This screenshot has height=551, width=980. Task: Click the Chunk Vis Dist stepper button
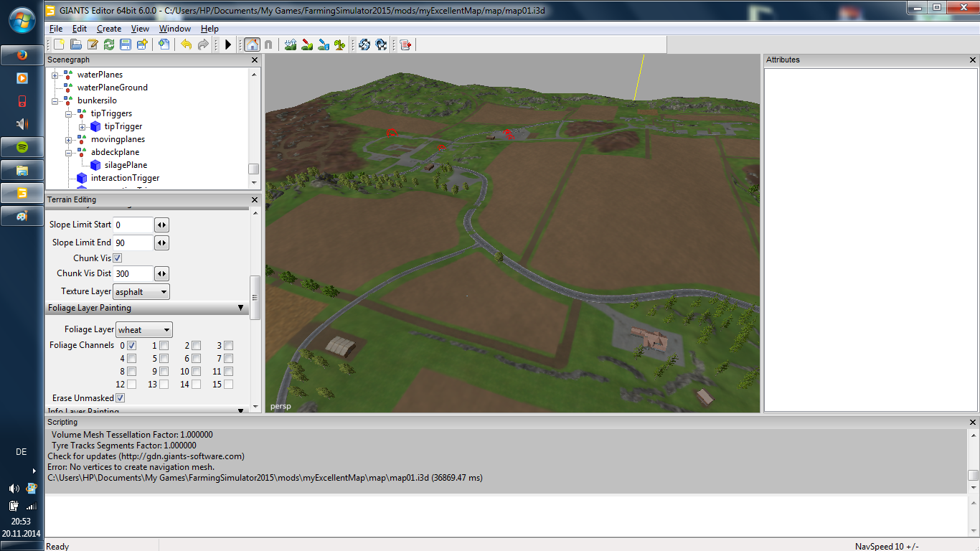coord(161,273)
